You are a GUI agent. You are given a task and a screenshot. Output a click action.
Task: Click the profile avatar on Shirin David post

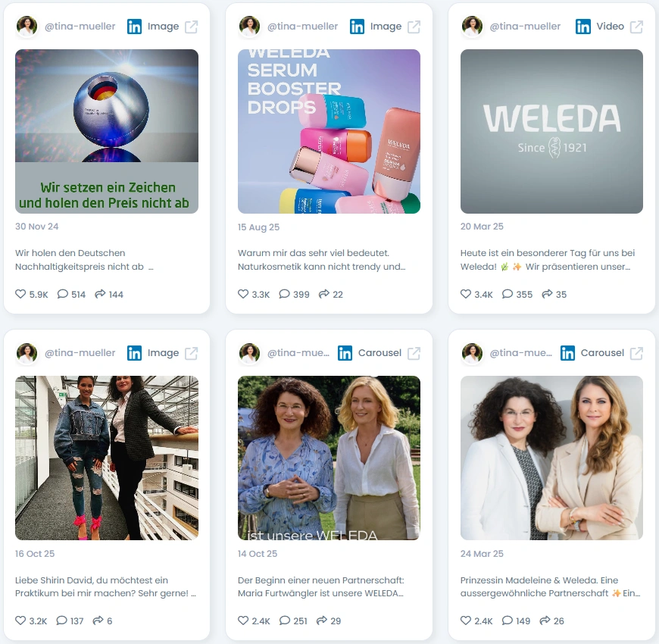[x=27, y=353]
